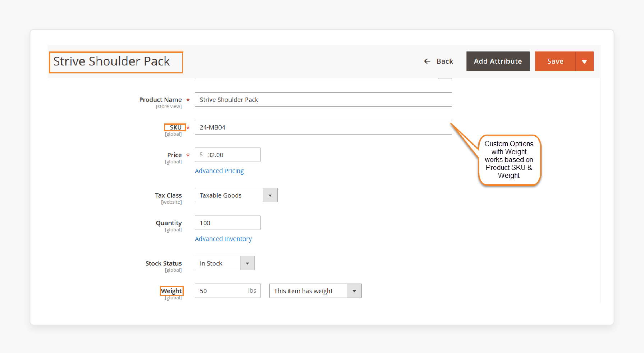This screenshot has width=644, height=353.
Task: Click the Weight value field
Action: 227,291
